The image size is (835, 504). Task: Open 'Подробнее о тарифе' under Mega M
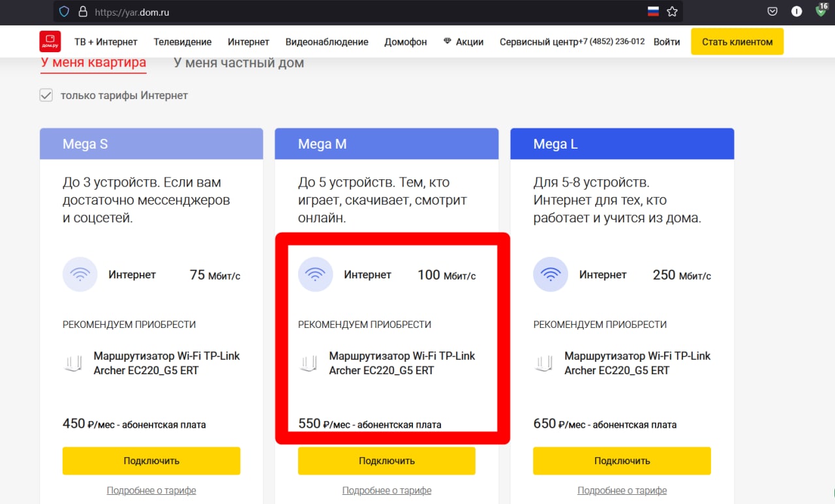pyautogui.click(x=387, y=490)
